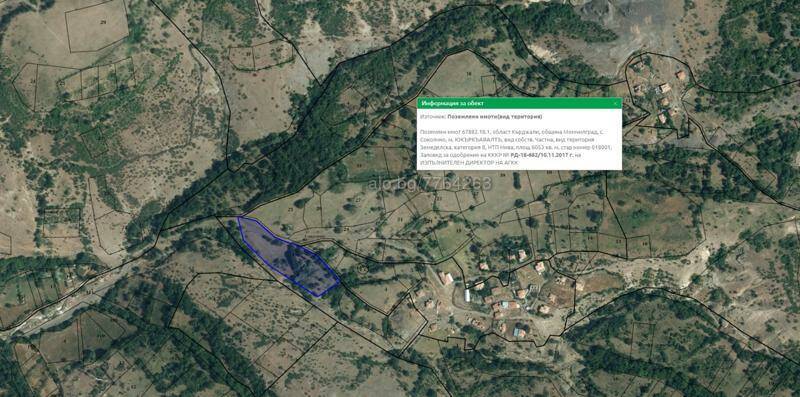Select parcel 27 below the watermark
This screenshot has height=397, width=800.
coord(358,200)
